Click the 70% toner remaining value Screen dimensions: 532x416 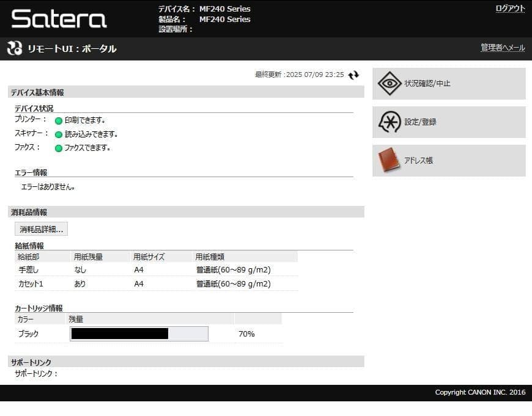coord(246,334)
